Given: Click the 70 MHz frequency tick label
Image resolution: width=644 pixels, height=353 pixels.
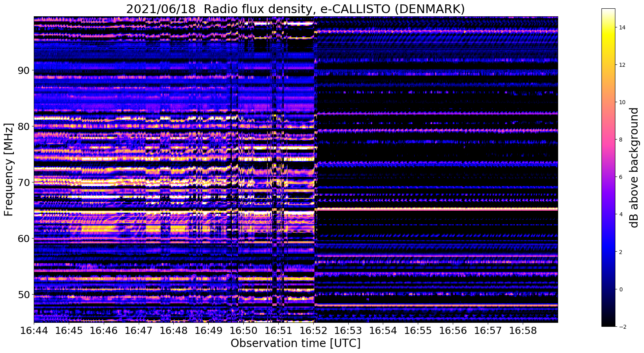Looking at the screenshot, I should coord(23,182).
